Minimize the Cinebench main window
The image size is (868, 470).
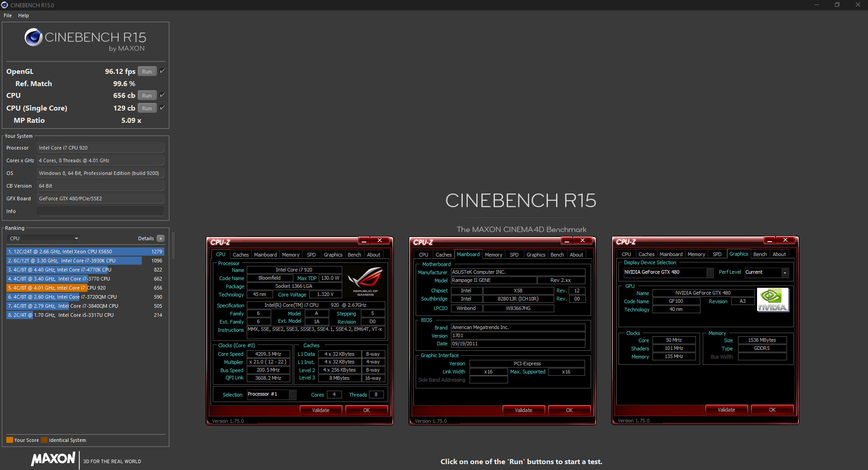pos(817,5)
